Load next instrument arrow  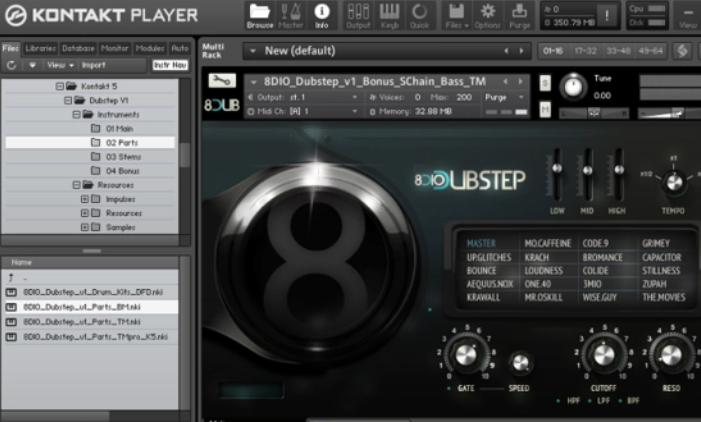tap(520, 81)
